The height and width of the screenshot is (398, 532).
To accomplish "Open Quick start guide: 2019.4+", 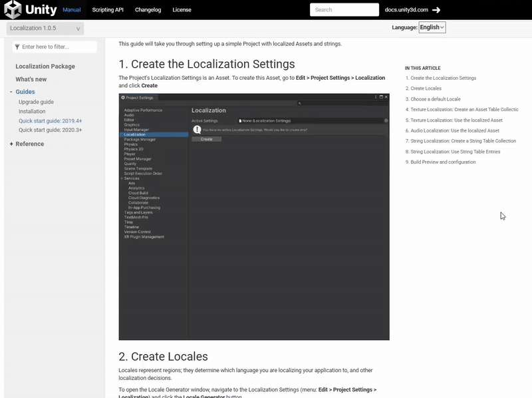I will pos(51,121).
